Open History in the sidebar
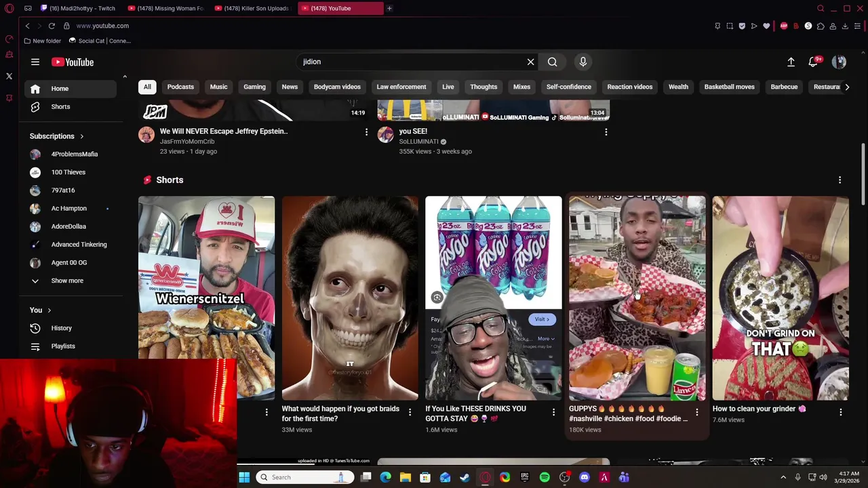 [x=70, y=328]
